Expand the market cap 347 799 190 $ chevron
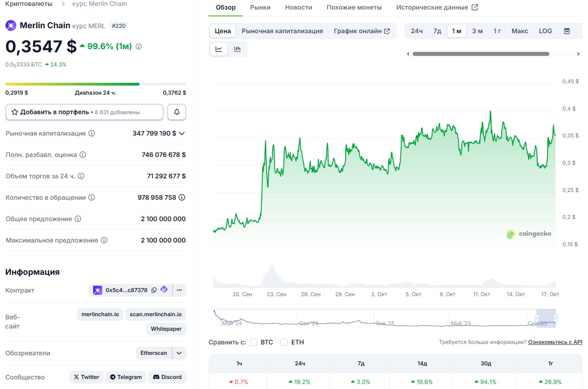 coord(182,133)
